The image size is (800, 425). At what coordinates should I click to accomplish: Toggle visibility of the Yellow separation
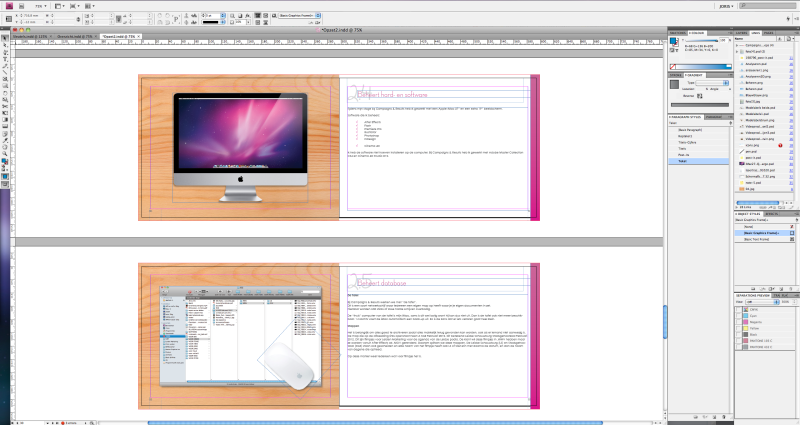point(738,328)
